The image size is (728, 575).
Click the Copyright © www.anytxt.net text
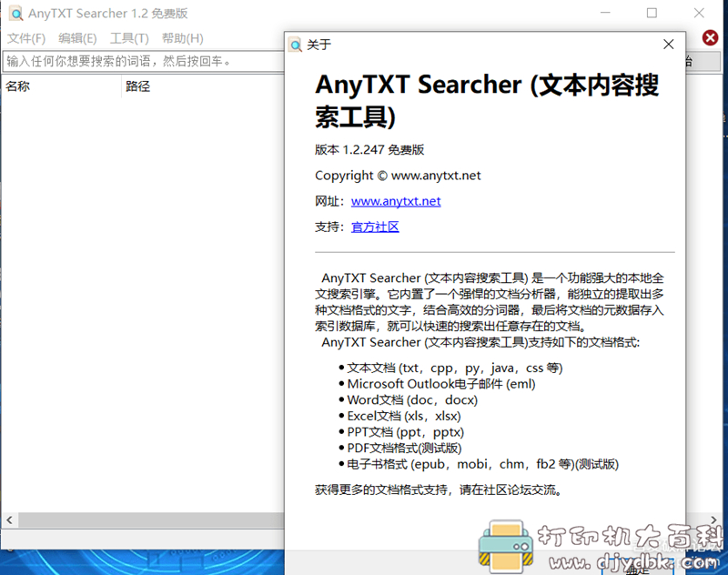pos(398,176)
